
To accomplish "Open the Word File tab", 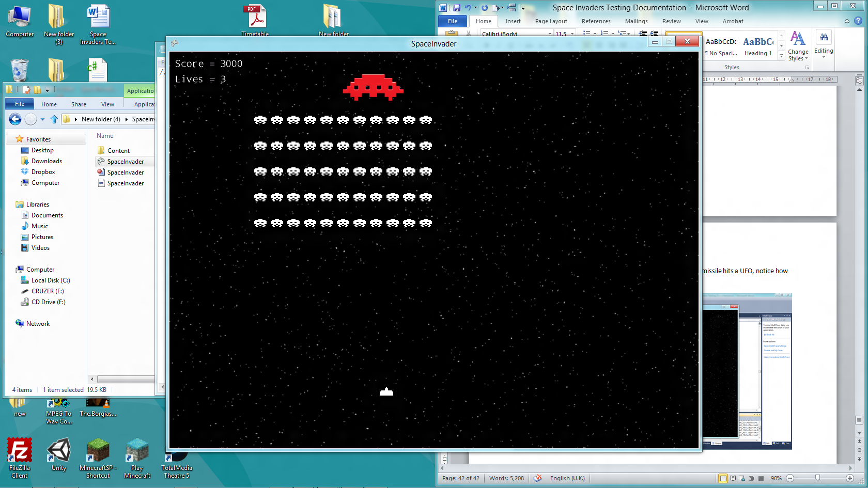I will pyautogui.click(x=453, y=21).
